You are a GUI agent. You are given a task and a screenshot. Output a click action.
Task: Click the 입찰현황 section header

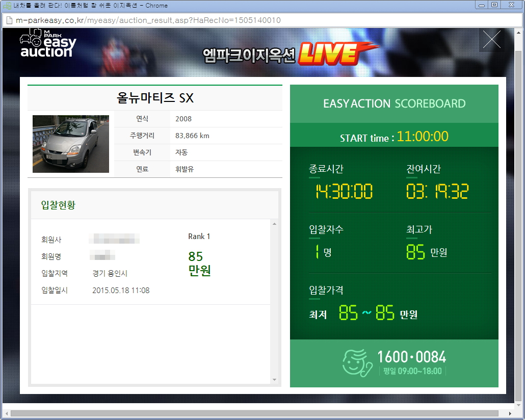pyautogui.click(x=58, y=204)
